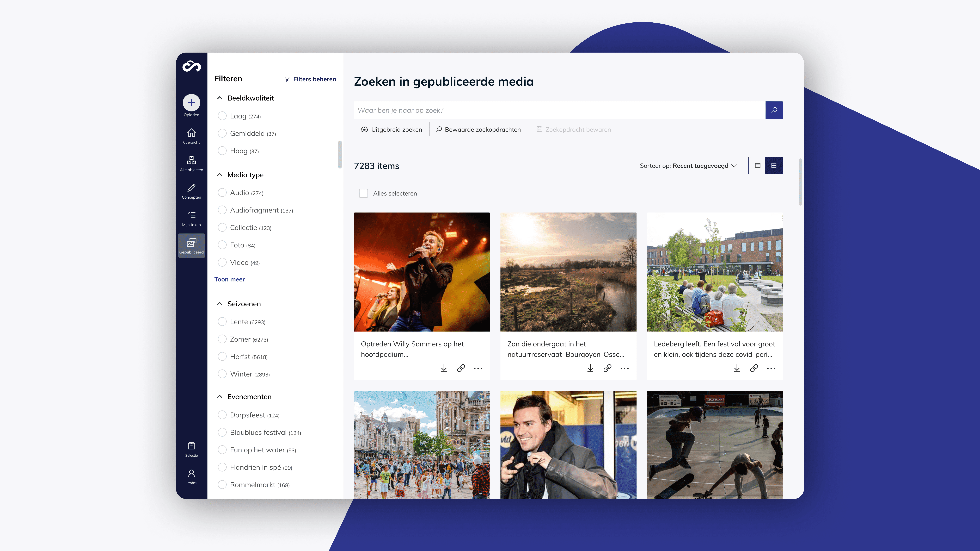Click Uitgebreid zoeken

391,130
